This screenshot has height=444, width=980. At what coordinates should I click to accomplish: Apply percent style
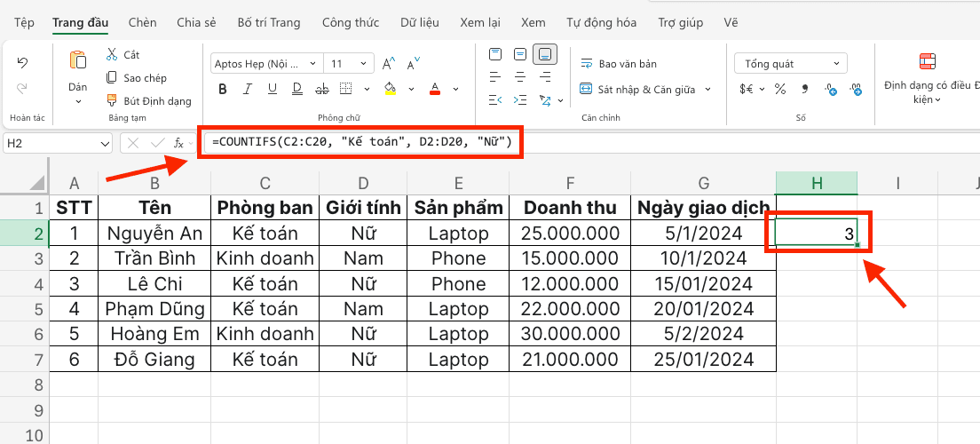(780, 90)
